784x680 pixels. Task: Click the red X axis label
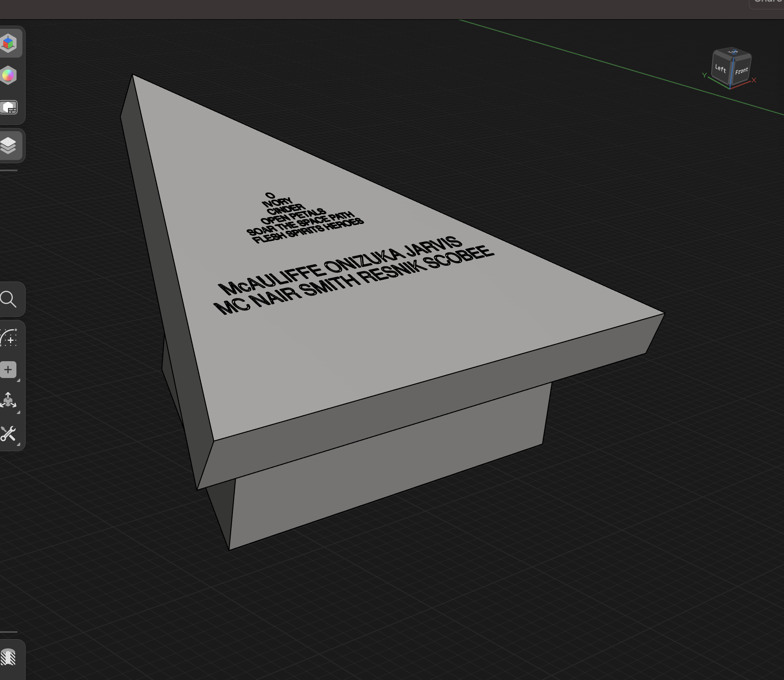(754, 80)
